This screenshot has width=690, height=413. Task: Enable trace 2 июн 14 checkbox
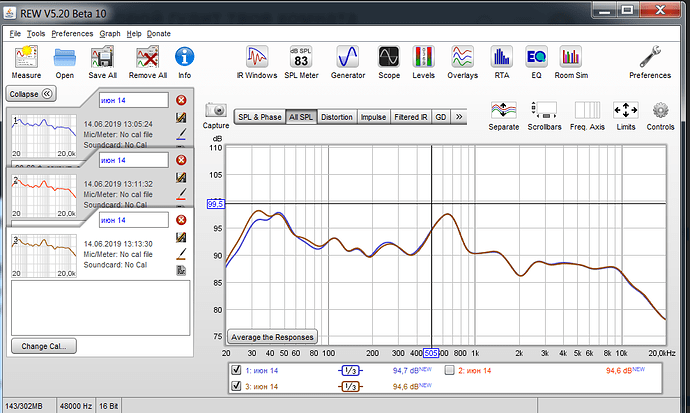click(449, 370)
